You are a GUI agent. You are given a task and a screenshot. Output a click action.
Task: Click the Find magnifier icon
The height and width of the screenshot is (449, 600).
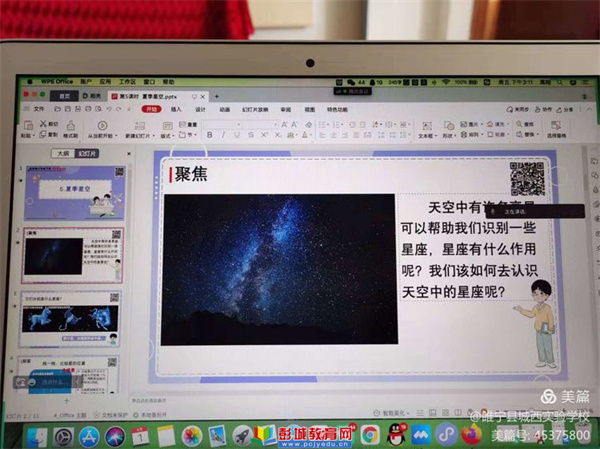tap(519, 124)
